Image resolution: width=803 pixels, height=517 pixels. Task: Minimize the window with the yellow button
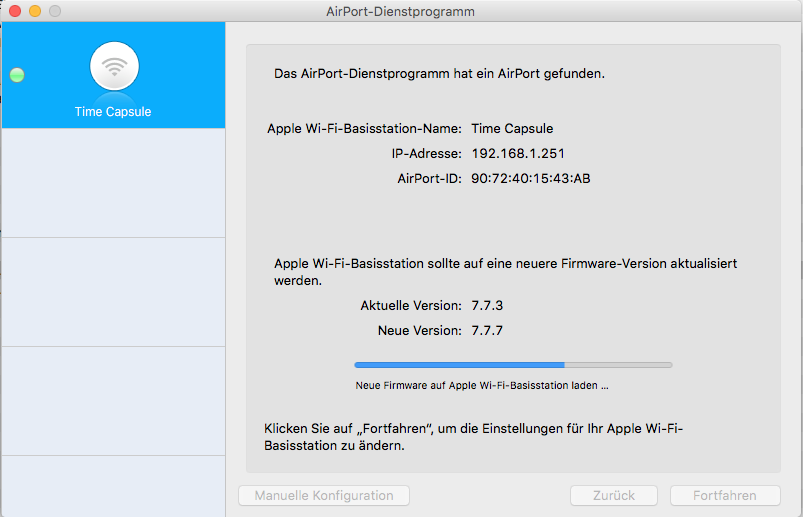[35, 11]
